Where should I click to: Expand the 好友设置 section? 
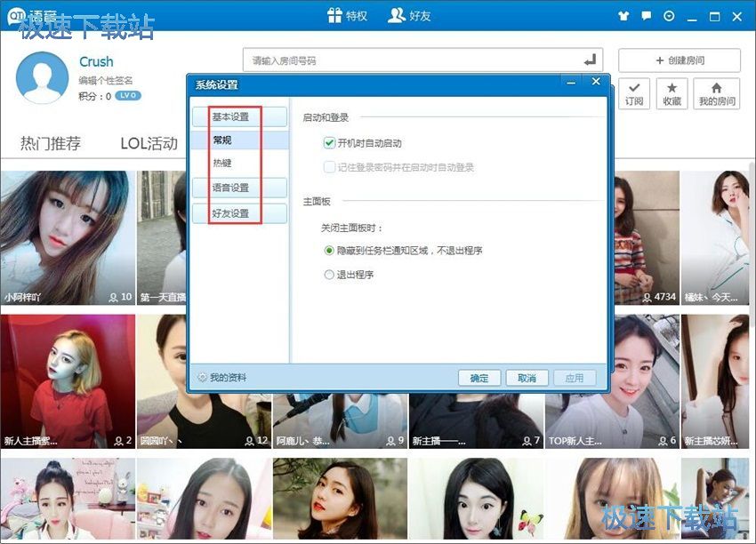tap(239, 213)
